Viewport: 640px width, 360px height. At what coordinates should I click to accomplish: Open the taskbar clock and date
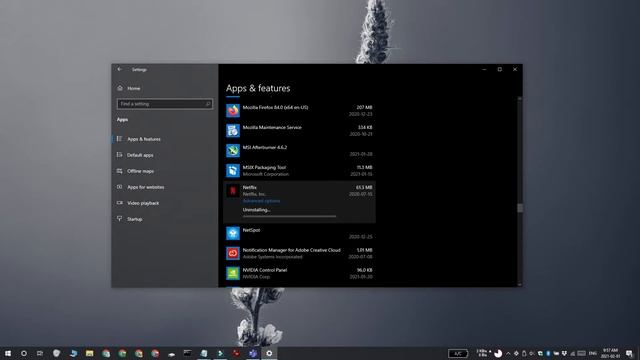pyautogui.click(x=611, y=353)
